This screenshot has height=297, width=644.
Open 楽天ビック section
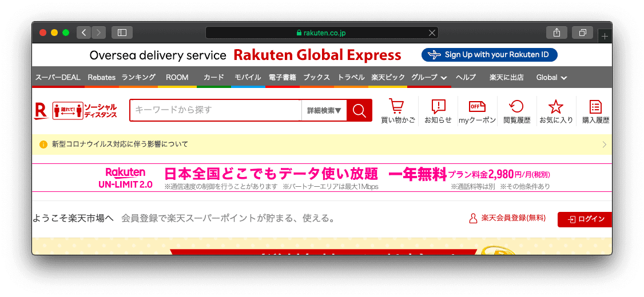pos(388,77)
